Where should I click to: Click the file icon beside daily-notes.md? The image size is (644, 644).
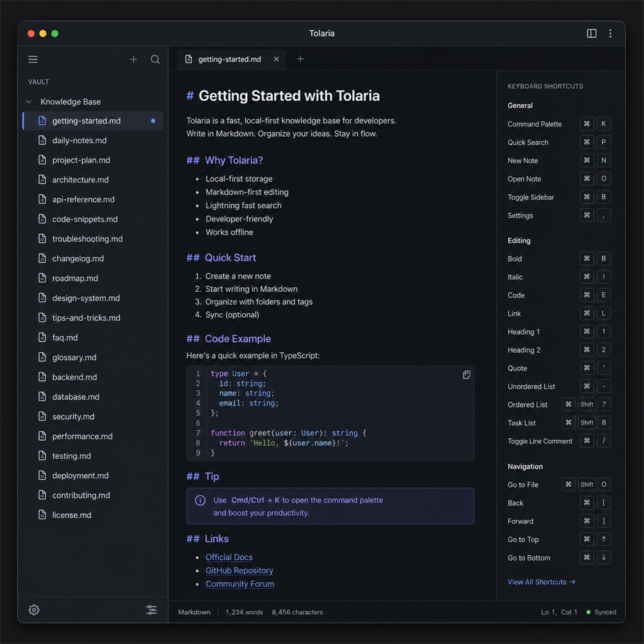[x=42, y=140]
